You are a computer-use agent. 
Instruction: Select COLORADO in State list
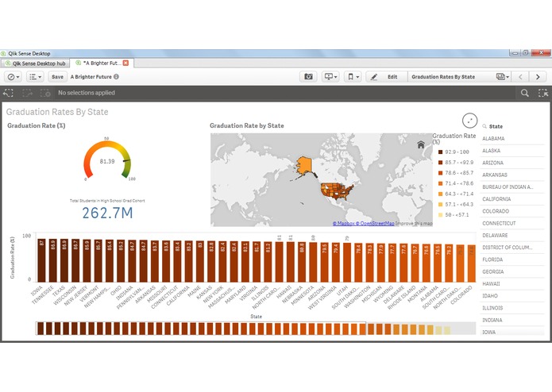pyautogui.click(x=512, y=211)
